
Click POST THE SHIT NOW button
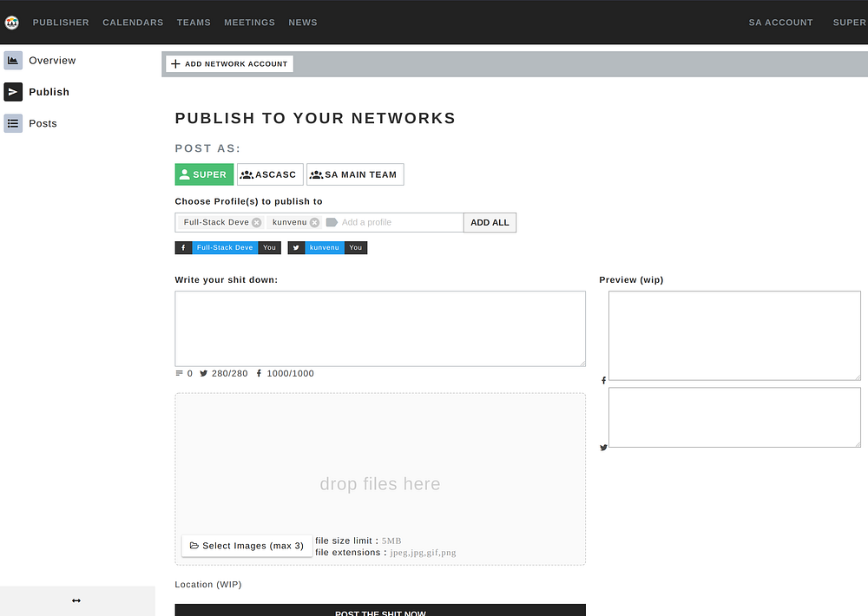pyautogui.click(x=380, y=611)
